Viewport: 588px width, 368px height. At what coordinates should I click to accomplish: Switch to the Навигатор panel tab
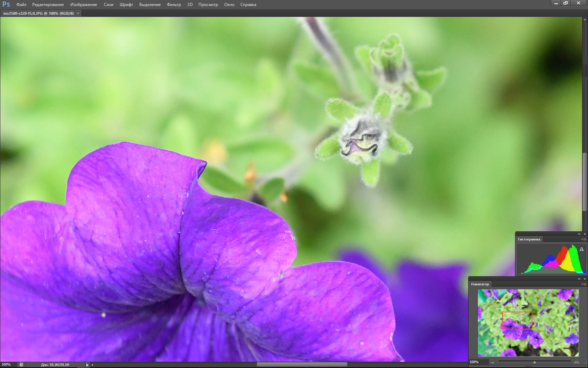[480, 284]
